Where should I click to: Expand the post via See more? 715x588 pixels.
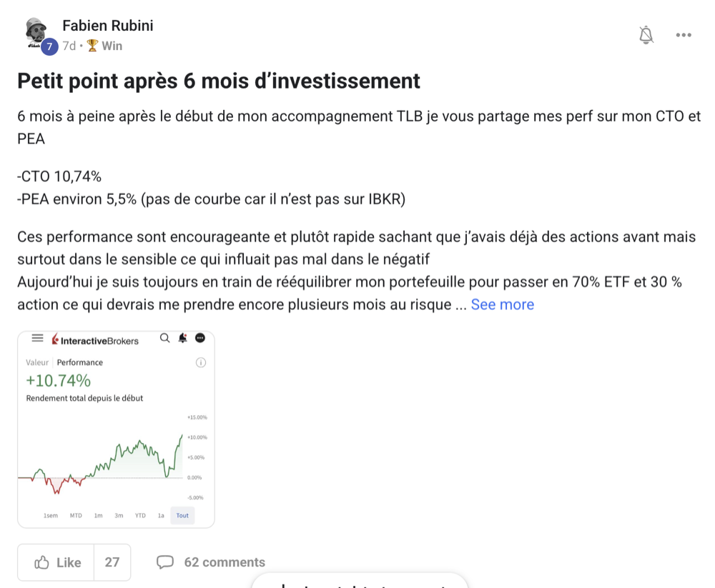pyautogui.click(x=503, y=304)
